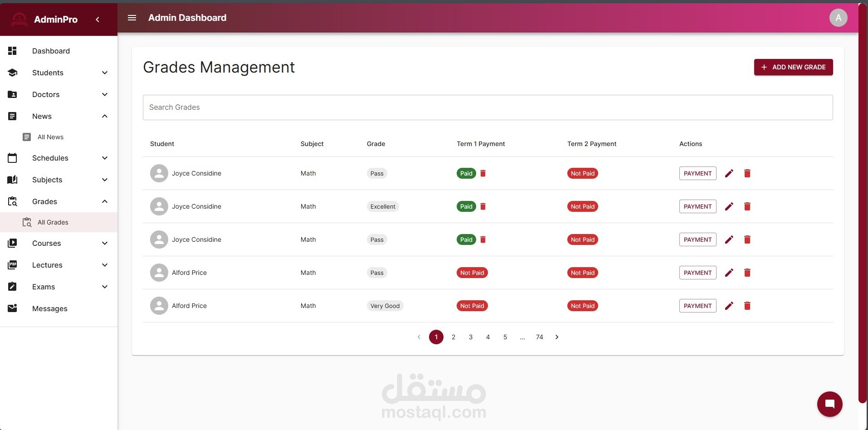Click the Exams clipboard icon
Screen dimensions: 868x430
click(x=12, y=287)
